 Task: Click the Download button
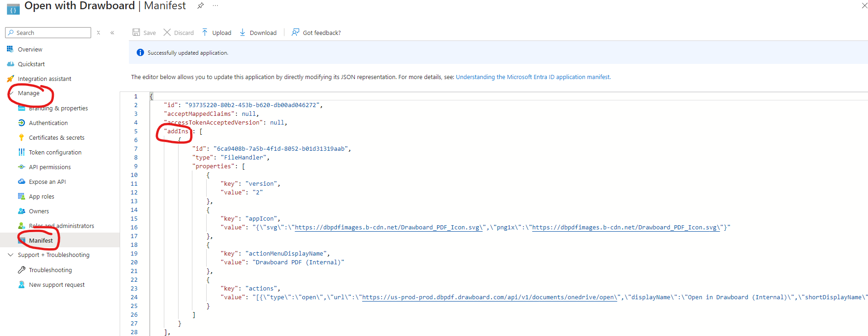click(258, 33)
